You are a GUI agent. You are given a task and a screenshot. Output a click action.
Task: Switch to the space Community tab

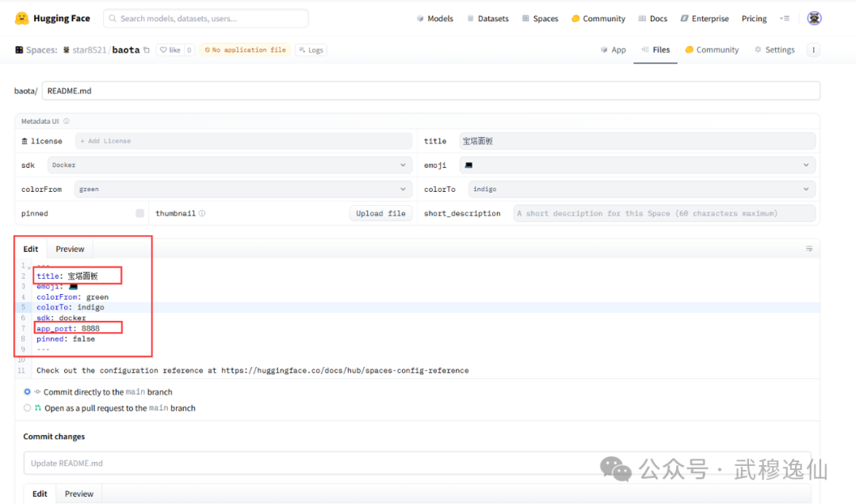(x=712, y=50)
